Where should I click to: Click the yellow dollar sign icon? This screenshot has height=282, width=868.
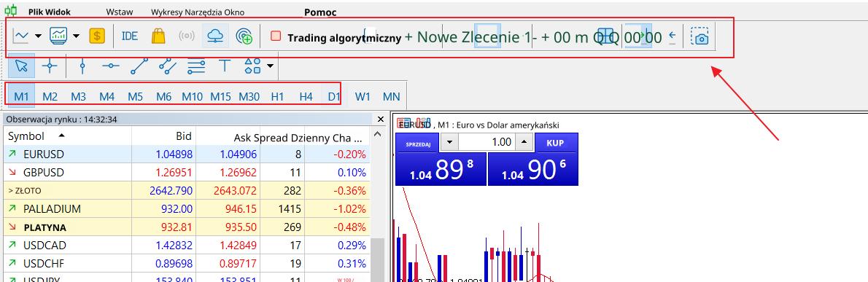(97, 36)
